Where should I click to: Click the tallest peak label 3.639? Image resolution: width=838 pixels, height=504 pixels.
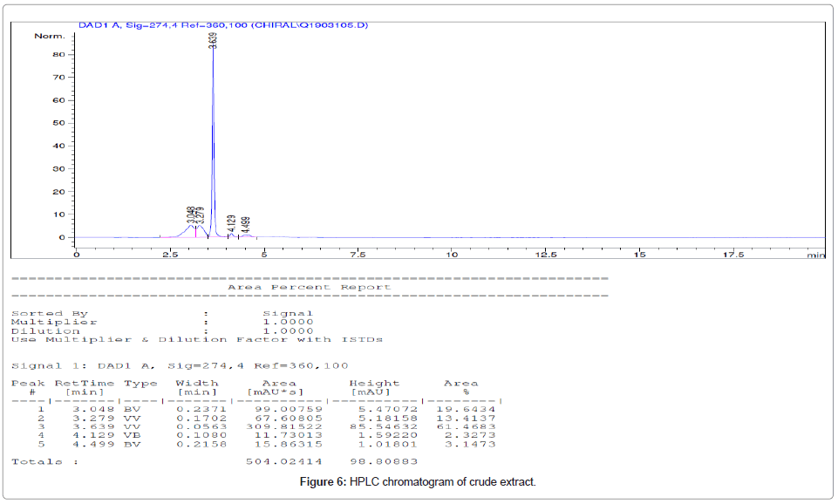pos(214,40)
